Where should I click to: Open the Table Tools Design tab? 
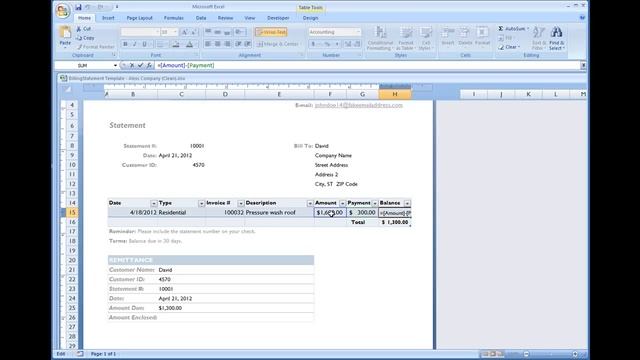tap(310, 18)
